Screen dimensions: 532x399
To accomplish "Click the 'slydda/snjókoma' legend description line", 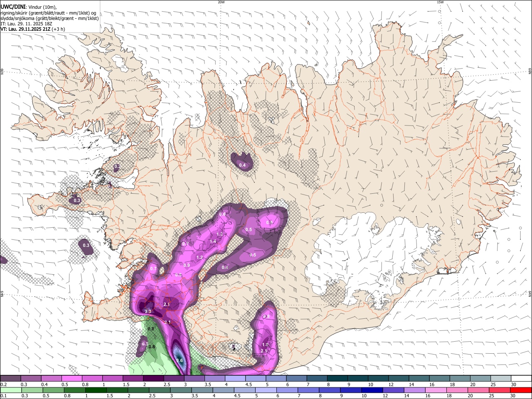I will [49, 18].
